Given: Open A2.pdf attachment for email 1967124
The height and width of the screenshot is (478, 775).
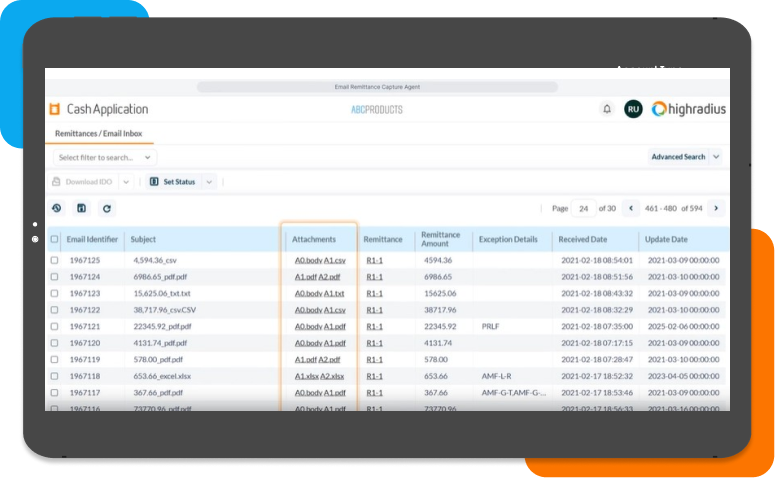Looking at the screenshot, I should coord(329,277).
